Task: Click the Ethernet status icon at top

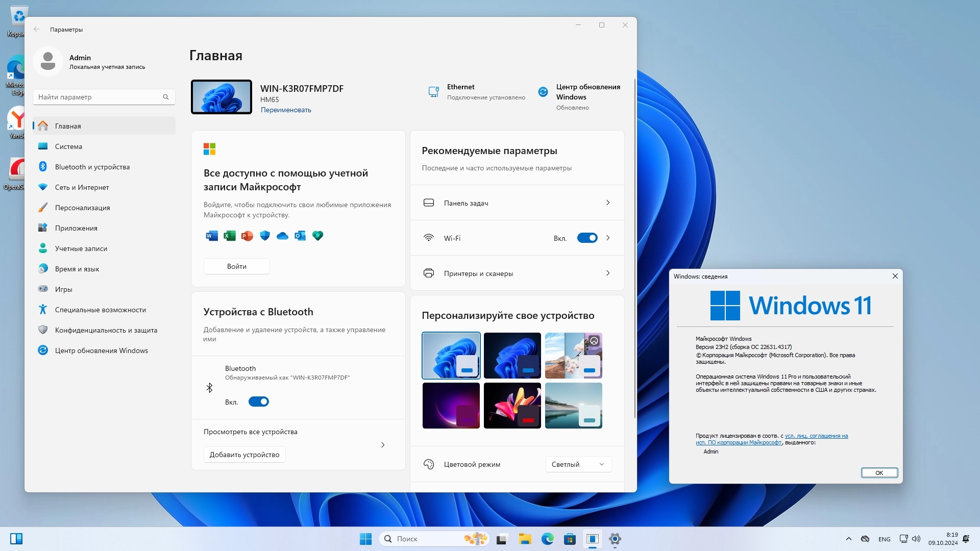Action: pos(433,92)
